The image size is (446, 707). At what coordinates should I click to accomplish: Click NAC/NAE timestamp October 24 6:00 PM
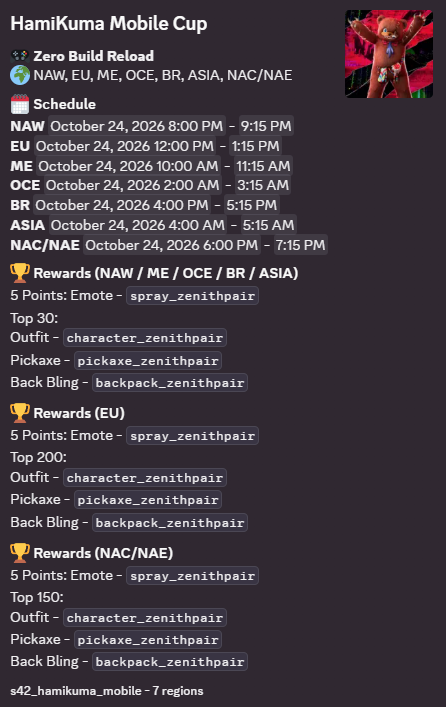pos(171,245)
